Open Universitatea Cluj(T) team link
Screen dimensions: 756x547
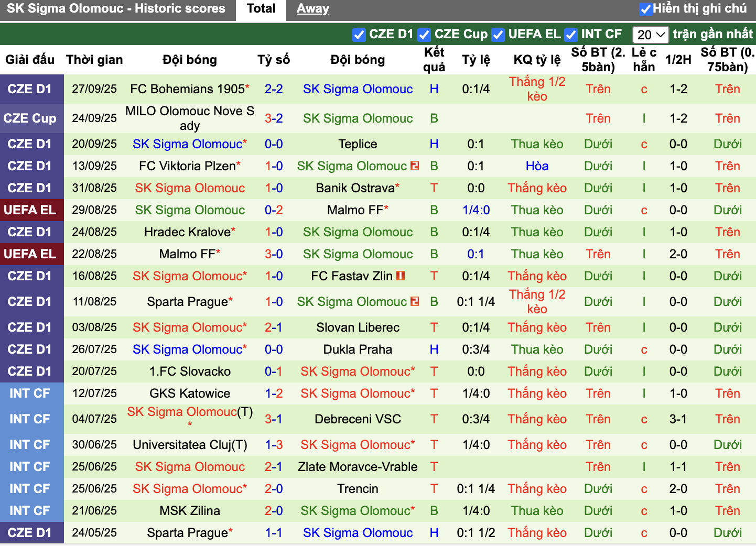(190, 445)
